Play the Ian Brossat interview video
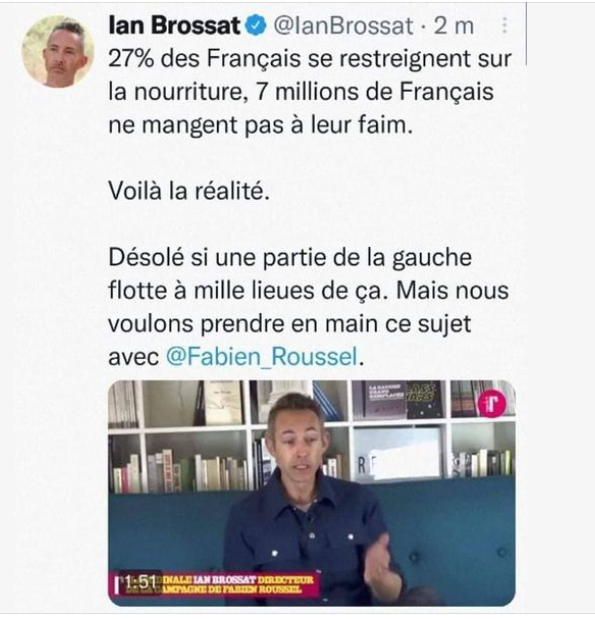Viewport: 595px width, 619px height. click(312, 493)
